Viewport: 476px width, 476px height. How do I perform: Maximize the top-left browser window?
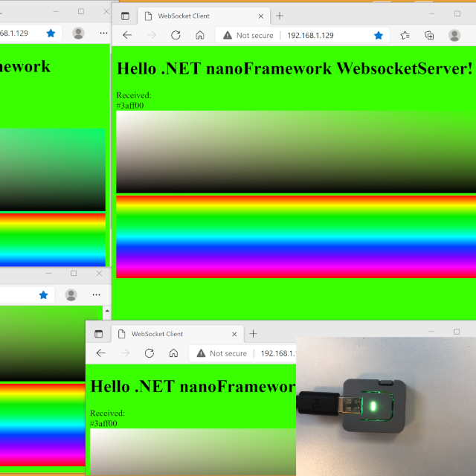(81, 12)
